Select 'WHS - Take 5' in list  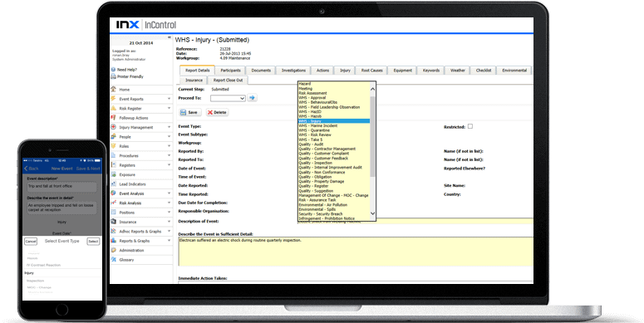pyautogui.click(x=334, y=139)
